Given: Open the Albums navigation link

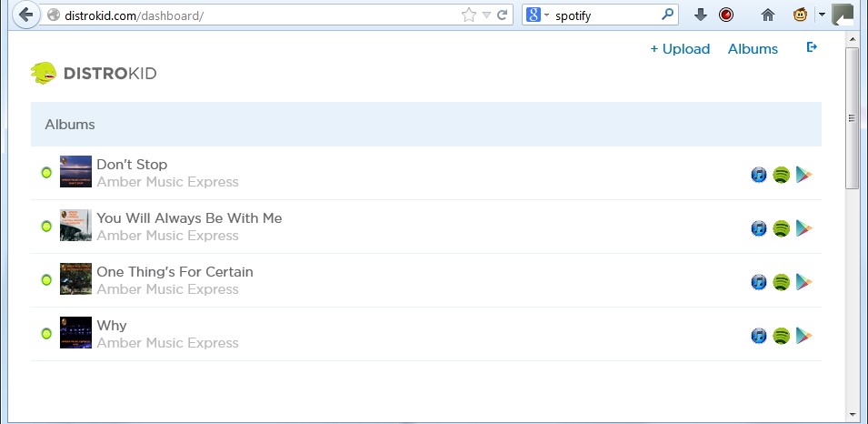Looking at the screenshot, I should (x=753, y=49).
